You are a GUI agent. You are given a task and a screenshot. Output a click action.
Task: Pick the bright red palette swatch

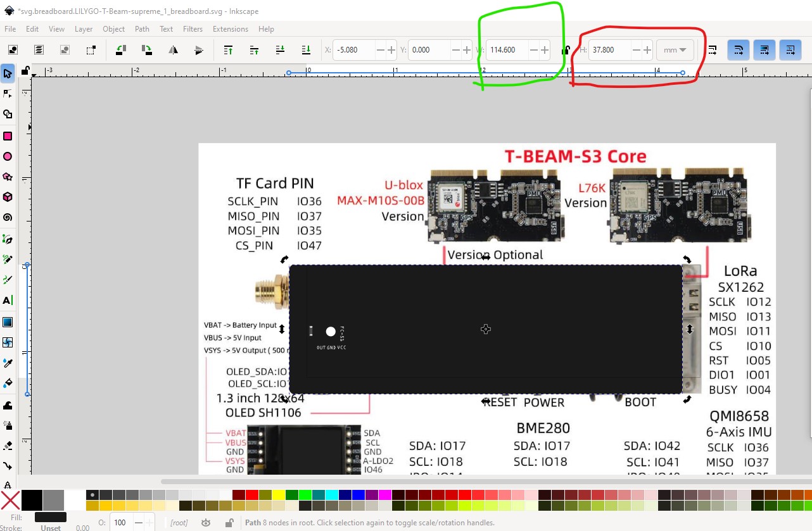tap(251, 495)
